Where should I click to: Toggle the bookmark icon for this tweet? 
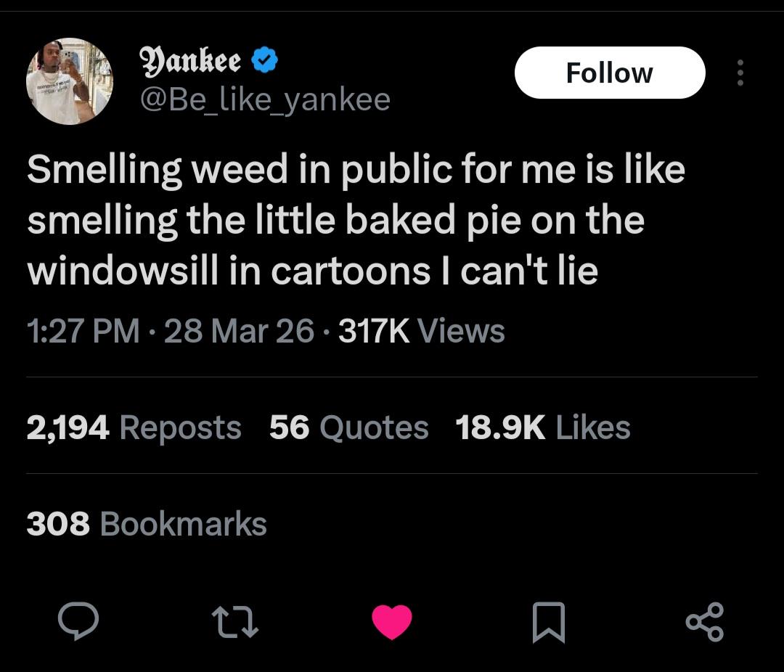pyautogui.click(x=549, y=623)
